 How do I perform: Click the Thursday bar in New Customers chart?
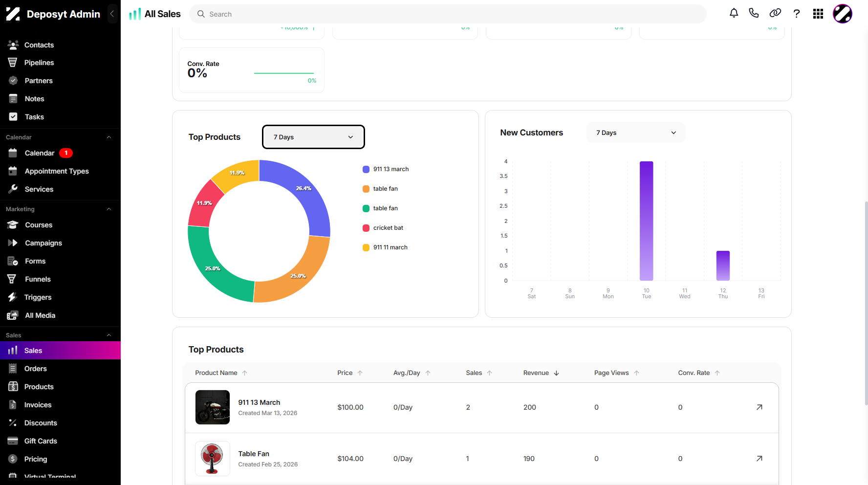(x=723, y=265)
